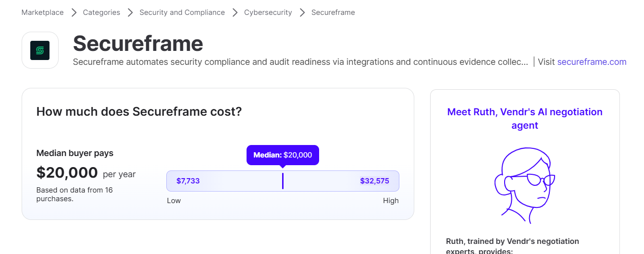This screenshot has width=644, height=254.
Task: Click the Ruth agent portrait illustration
Action: coord(525,185)
